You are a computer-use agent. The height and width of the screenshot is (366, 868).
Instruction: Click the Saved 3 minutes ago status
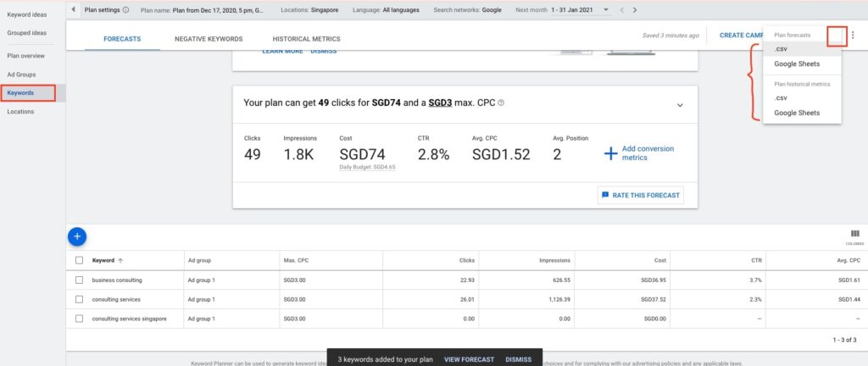670,36
